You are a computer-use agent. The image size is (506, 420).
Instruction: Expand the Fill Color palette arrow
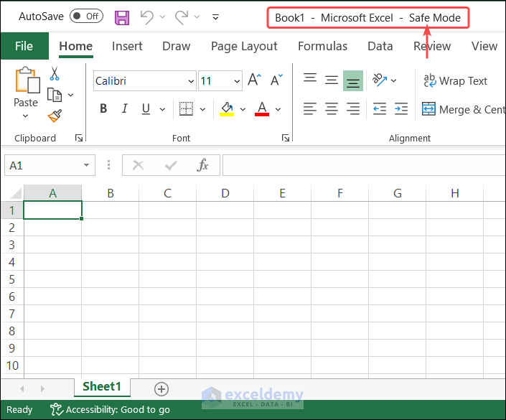click(x=243, y=109)
